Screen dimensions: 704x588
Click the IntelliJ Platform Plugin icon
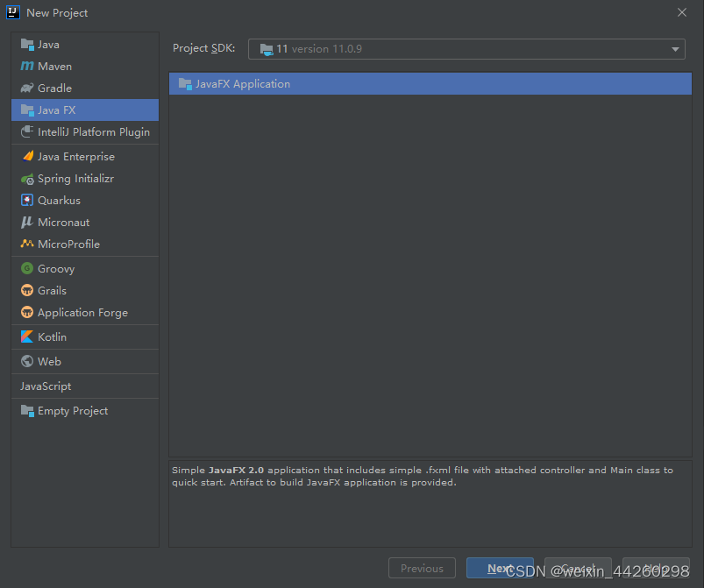pos(27,131)
